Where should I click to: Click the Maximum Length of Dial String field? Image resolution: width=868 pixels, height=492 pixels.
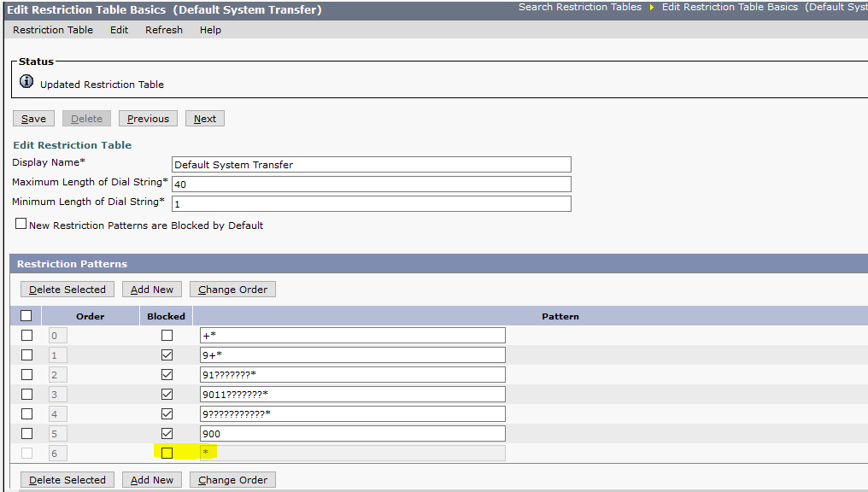pos(371,184)
